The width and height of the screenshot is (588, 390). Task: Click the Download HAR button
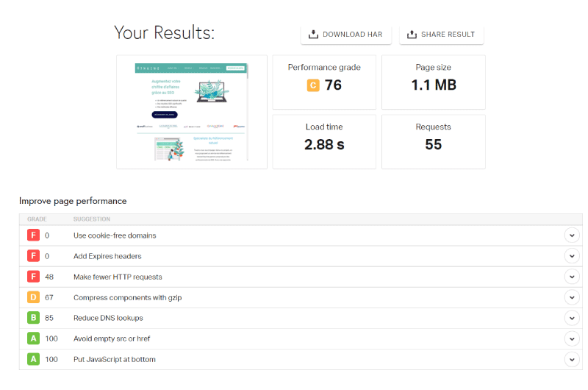[x=345, y=35]
